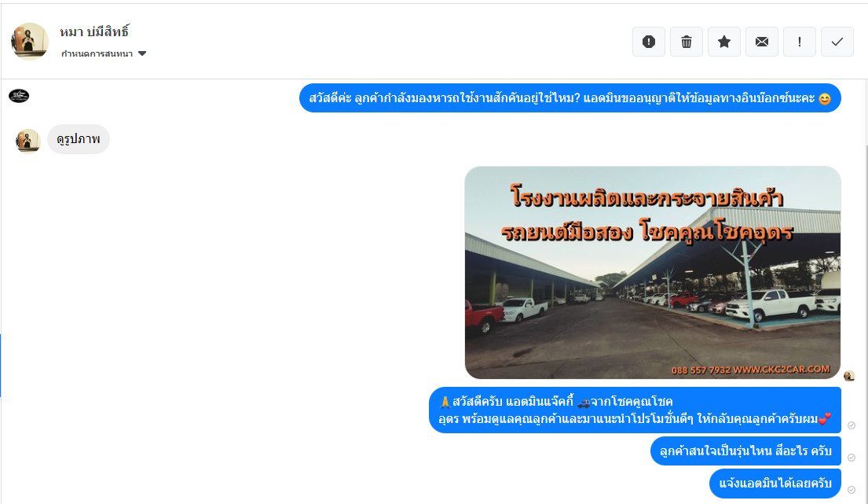Flag conversation with the plain exclamation mark button
The height and width of the screenshot is (504, 868).
pos(800,42)
